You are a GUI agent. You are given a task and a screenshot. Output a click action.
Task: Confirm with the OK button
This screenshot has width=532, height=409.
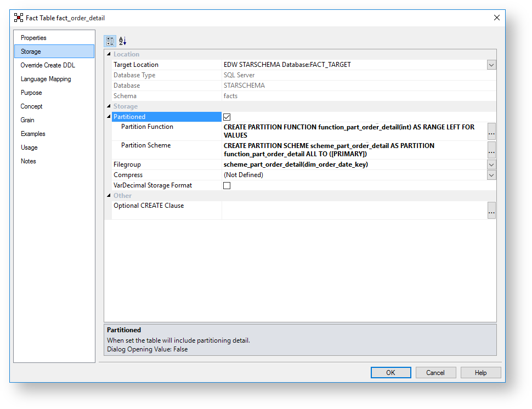coord(390,372)
